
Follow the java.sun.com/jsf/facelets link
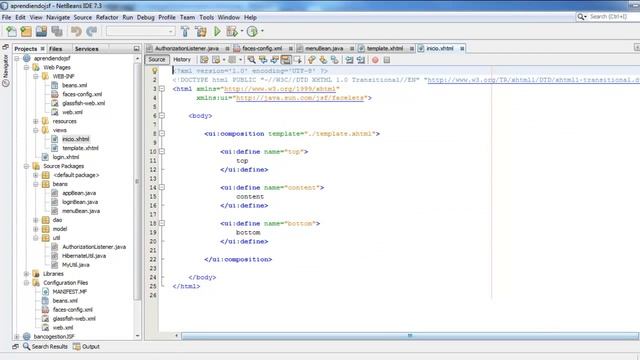[x=300, y=98]
